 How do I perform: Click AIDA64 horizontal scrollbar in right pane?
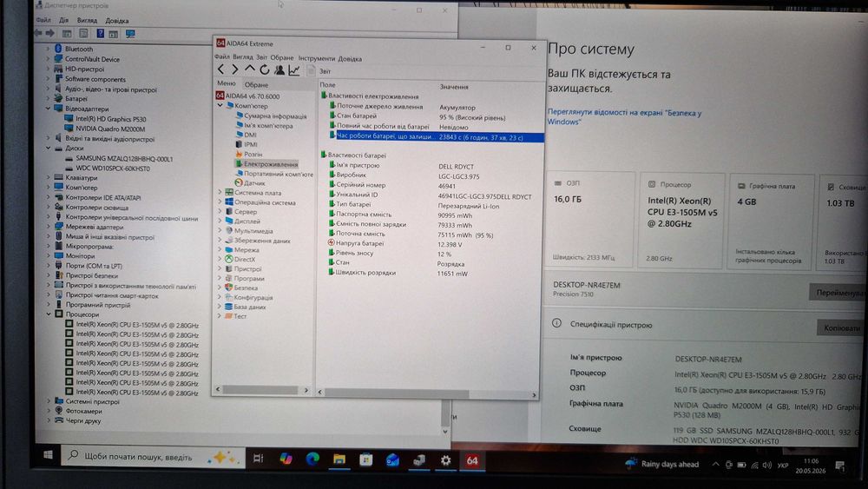397,393
